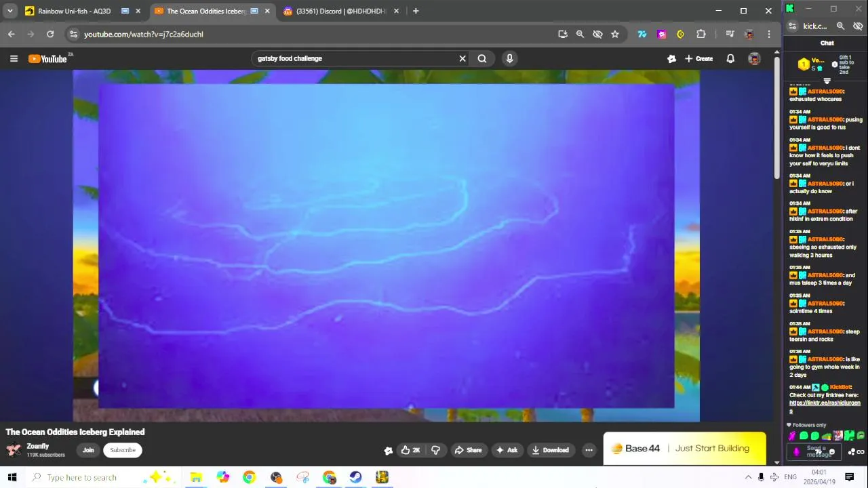Open Kick window site settings icon

point(792,26)
